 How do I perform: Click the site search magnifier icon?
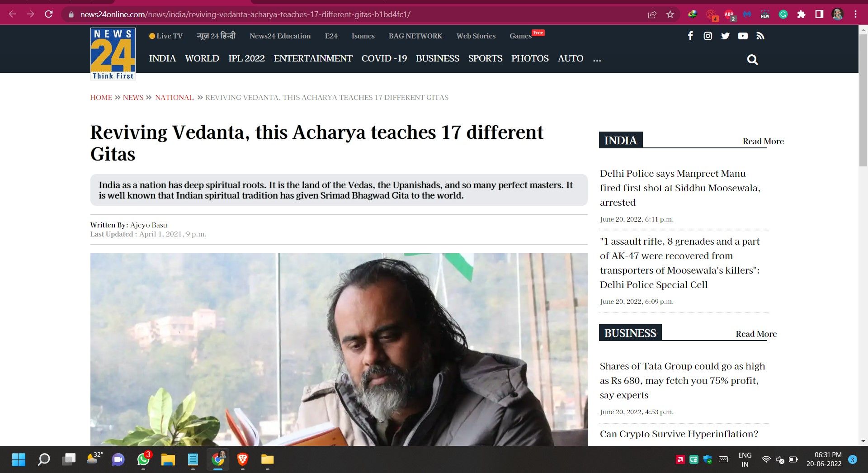[752, 59]
